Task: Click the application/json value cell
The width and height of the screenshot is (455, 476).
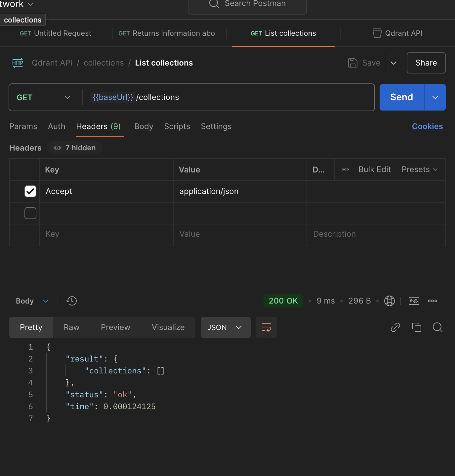Action: click(x=240, y=191)
